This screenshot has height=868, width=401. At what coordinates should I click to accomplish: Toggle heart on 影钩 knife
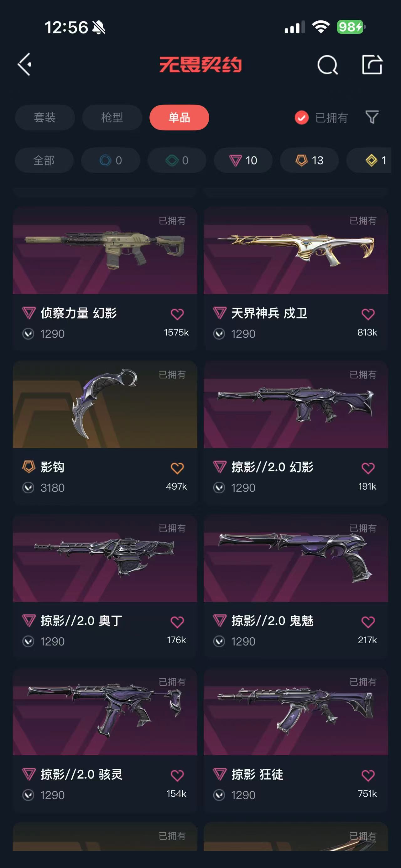(177, 468)
